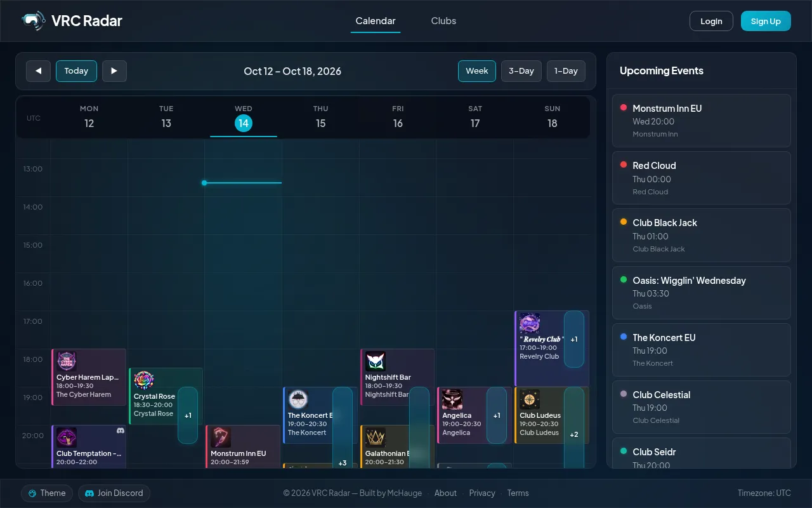Open Galathonian event crown logo
The image size is (812, 508).
pyautogui.click(x=376, y=438)
